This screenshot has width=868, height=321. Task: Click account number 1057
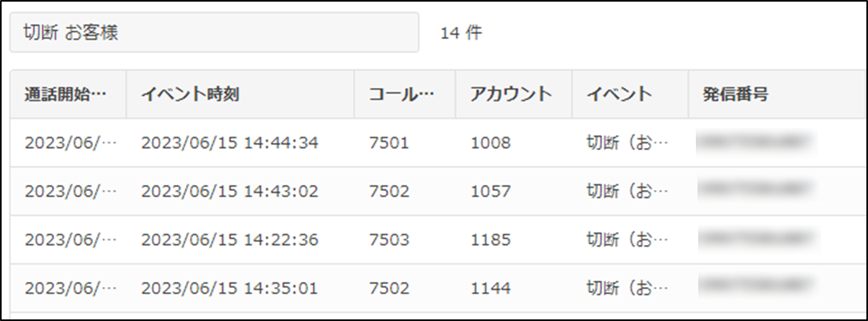[x=491, y=192]
